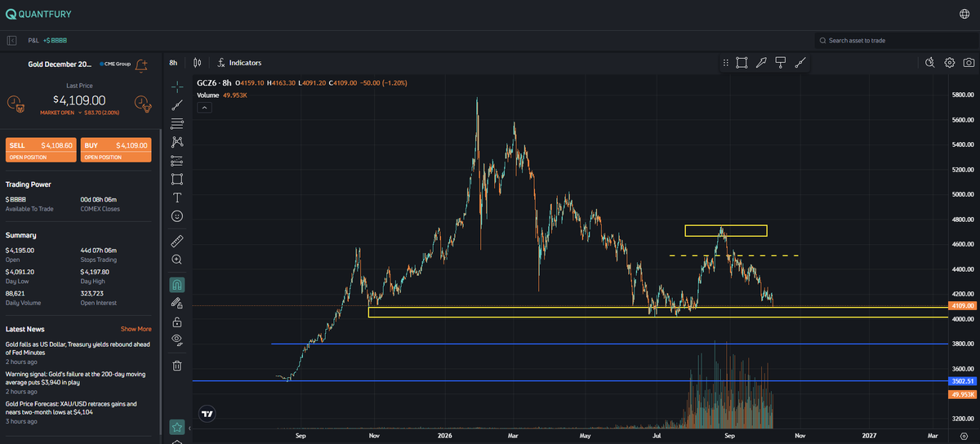Pick the rectangle tool in floating toolbar
The width and height of the screenshot is (980, 444).
[x=742, y=62]
